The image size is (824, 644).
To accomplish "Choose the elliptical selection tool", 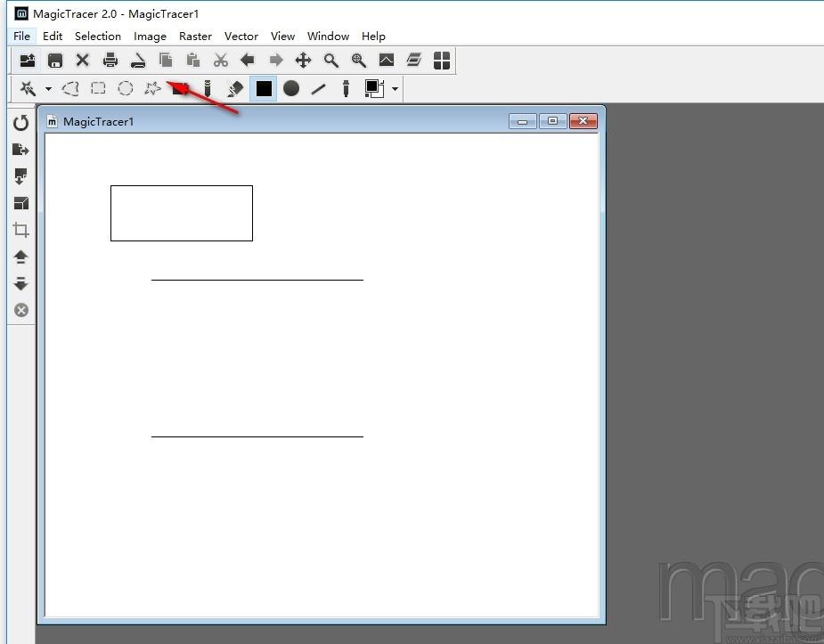I will [x=126, y=88].
